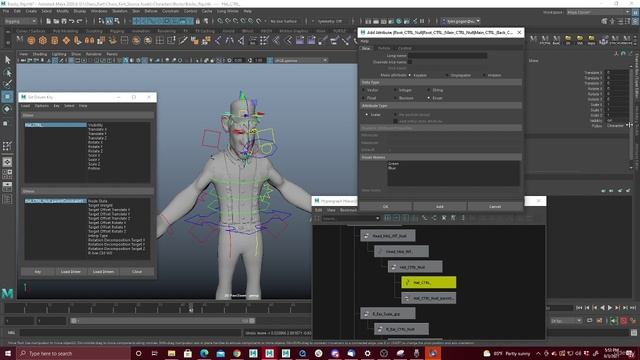Viewport: 640px width, 360px height.
Task: Click Add in Add Attribute dialog
Action: click(x=440, y=207)
